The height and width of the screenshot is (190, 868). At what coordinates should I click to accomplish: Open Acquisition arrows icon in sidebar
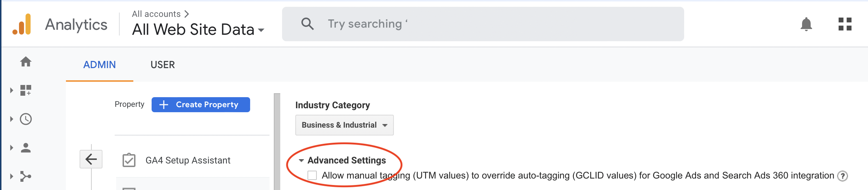tap(26, 176)
